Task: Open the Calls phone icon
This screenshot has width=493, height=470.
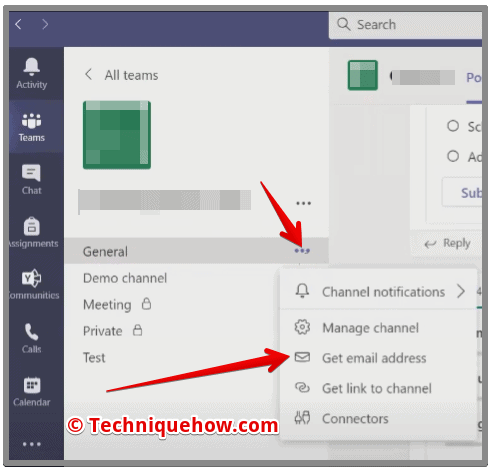Action: pyautogui.click(x=32, y=332)
